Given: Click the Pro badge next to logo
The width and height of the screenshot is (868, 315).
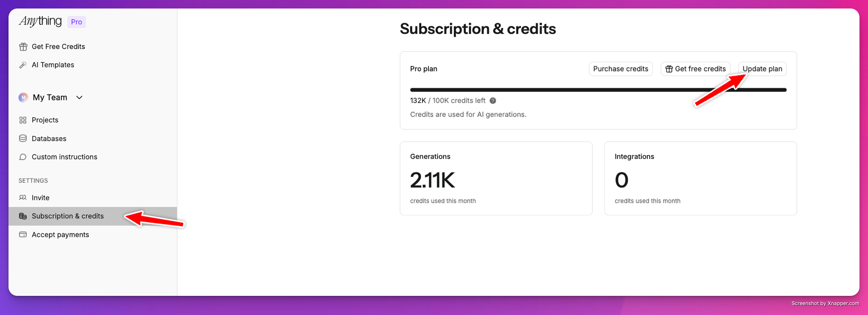Looking at the screenshot, I should pos(77,22).
